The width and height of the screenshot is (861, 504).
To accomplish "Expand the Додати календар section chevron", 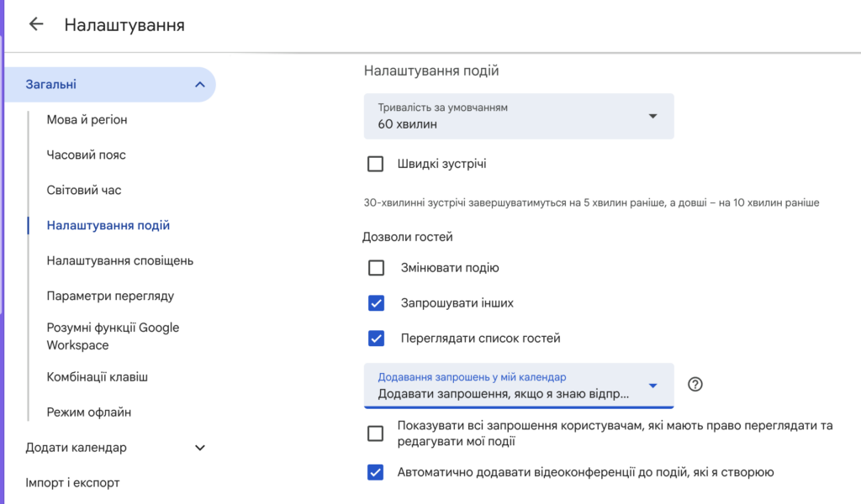I will (x=200, y=448).
